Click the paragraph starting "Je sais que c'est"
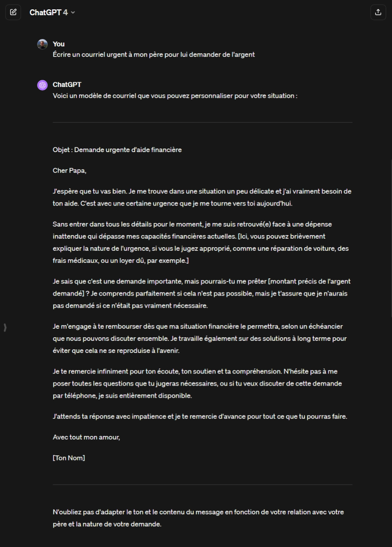This screenshot has height=547, width=392. 201,293
